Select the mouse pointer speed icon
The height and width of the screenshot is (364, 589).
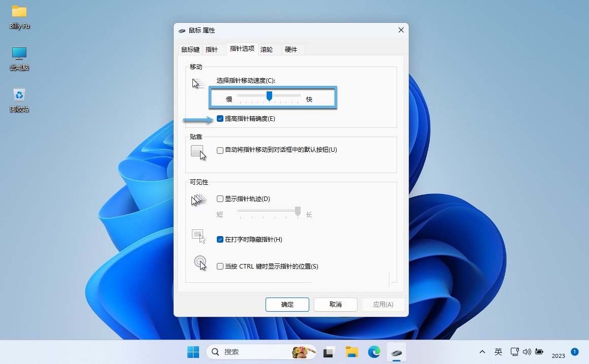click(x=198, y=83)
